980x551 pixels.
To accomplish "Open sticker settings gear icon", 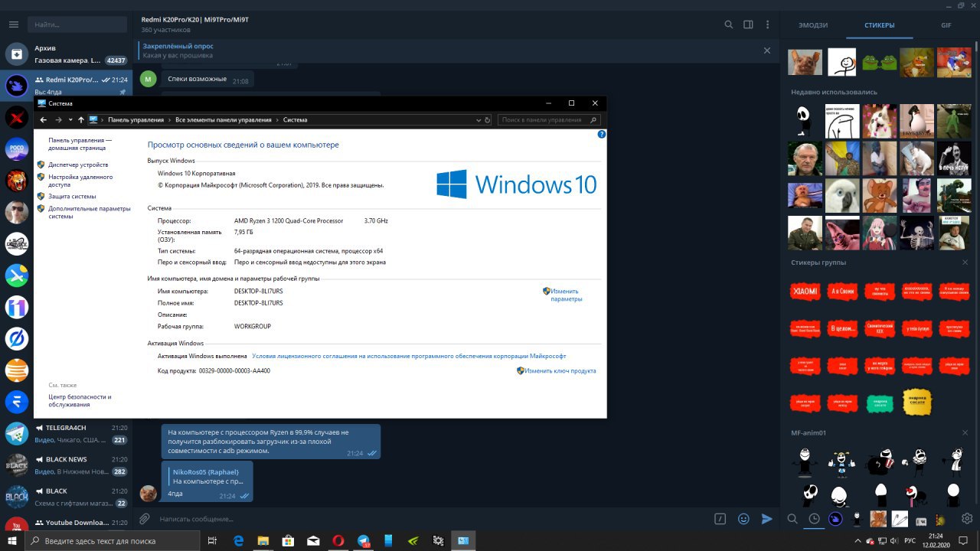I will [x=967, y=519].
